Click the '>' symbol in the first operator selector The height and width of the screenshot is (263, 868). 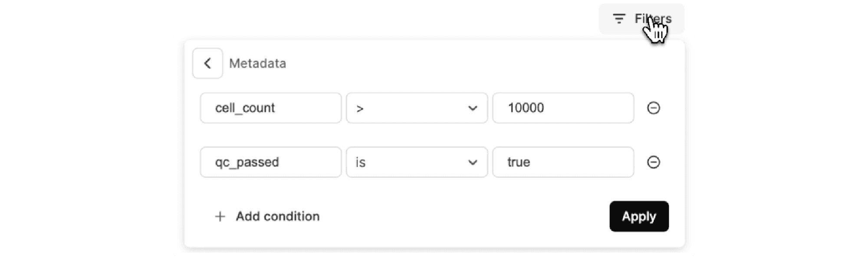(x=360, y=109)
